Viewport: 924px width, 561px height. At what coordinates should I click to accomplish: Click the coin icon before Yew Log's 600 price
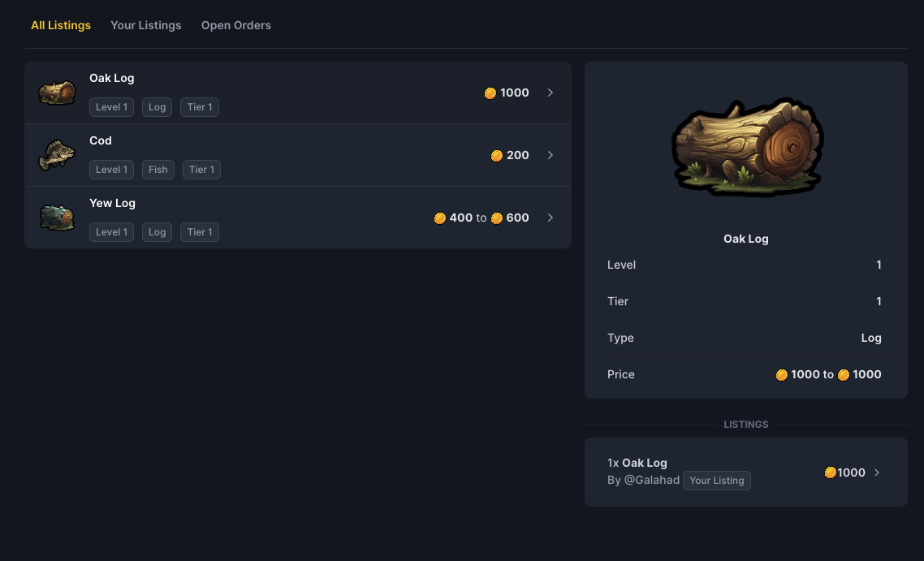(497, 218)
